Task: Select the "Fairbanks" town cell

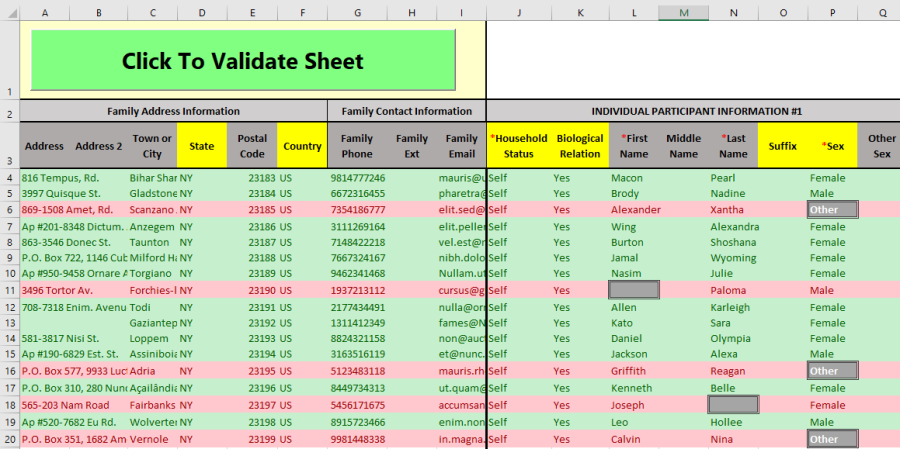Action: [152, 405]
